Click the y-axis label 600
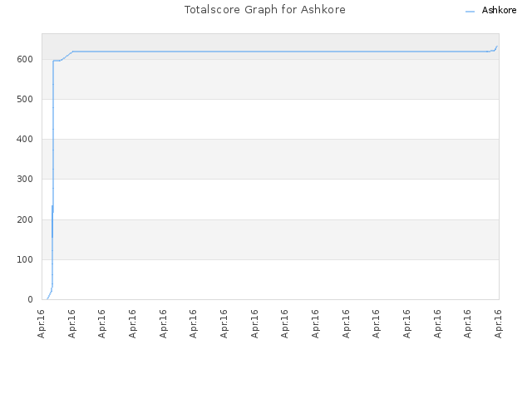 coord(25,59)
